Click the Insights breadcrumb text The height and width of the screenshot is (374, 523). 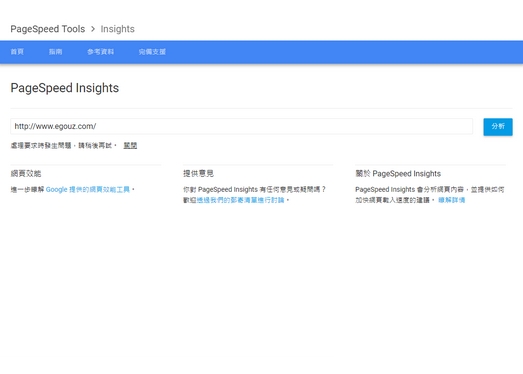click(x=117, y=29)
